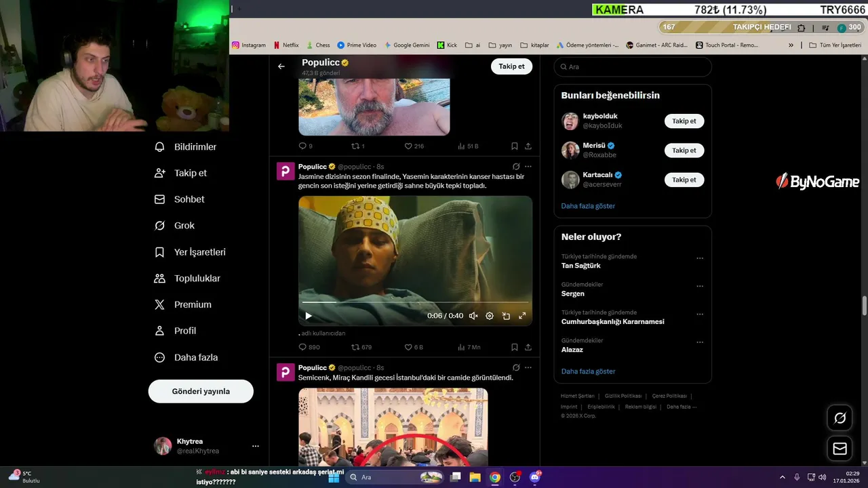Toggle picture-in-picture on the Jasmine video

(x=506, y=316)
